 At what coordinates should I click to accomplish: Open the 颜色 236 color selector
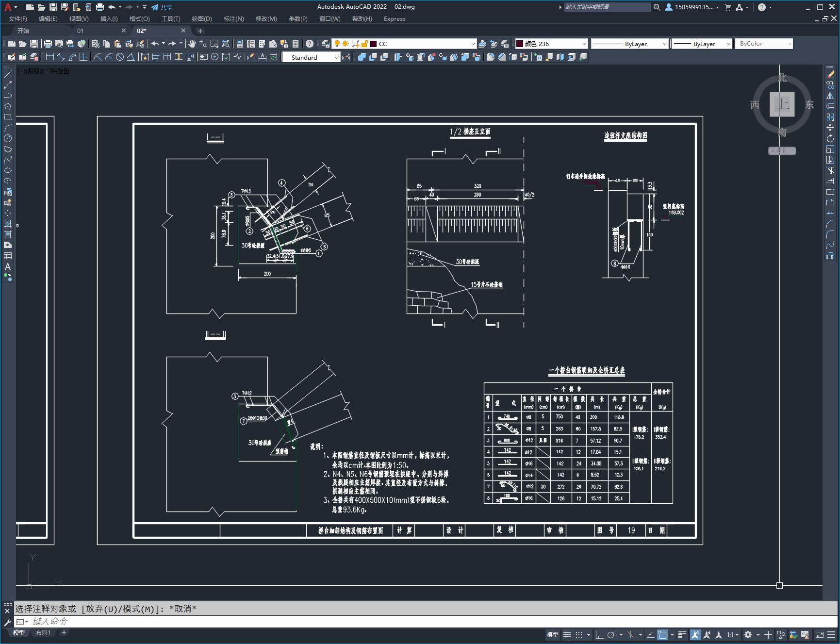(551, 44)
